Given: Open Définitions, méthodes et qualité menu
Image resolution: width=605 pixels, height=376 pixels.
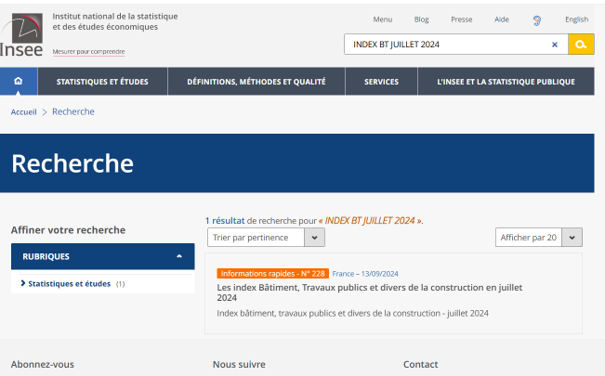Looking at the screenshot, I should pos(256,81).
